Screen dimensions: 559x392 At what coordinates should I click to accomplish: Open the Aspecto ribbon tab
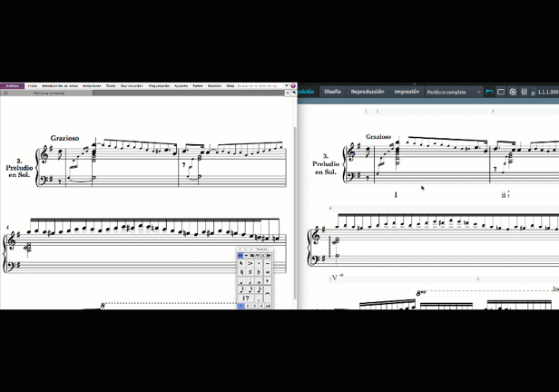point(181,86)
